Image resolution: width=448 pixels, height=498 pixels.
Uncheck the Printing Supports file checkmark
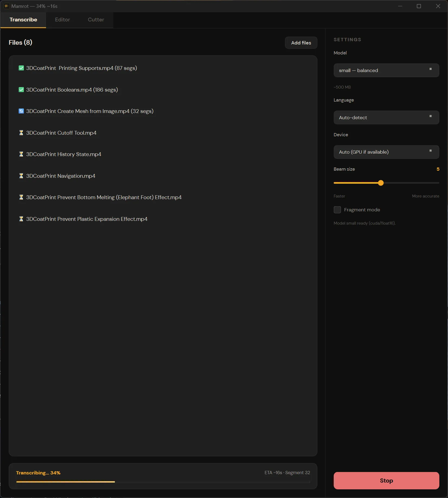[21, 68]
